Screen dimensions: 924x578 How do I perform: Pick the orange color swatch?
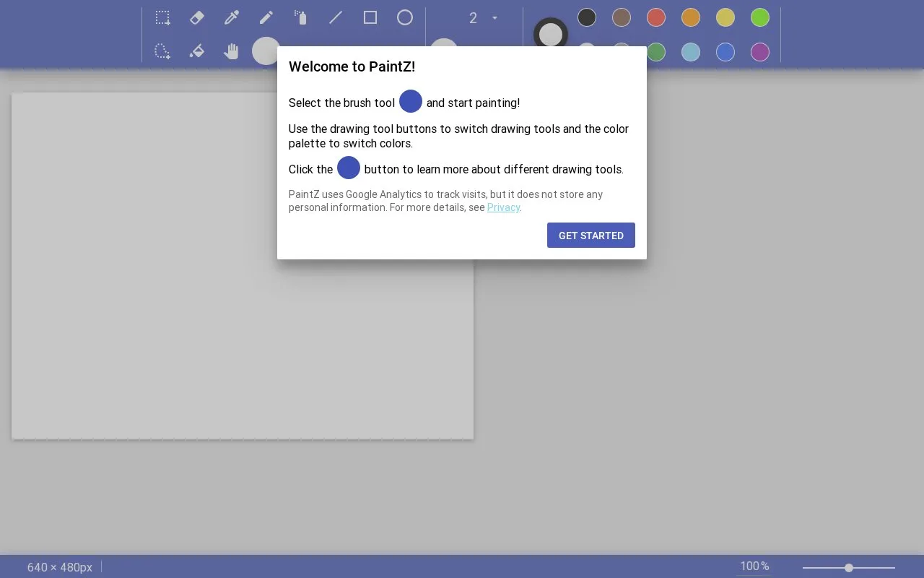691,17
